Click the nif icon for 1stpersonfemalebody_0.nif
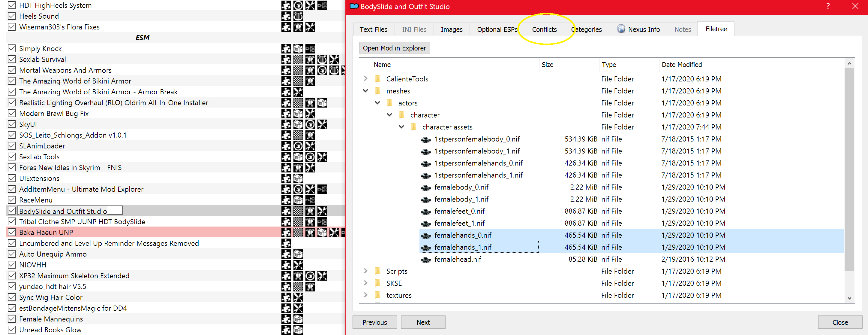The width and height of the screenshot is (868, 335). [x=426, y=140]
